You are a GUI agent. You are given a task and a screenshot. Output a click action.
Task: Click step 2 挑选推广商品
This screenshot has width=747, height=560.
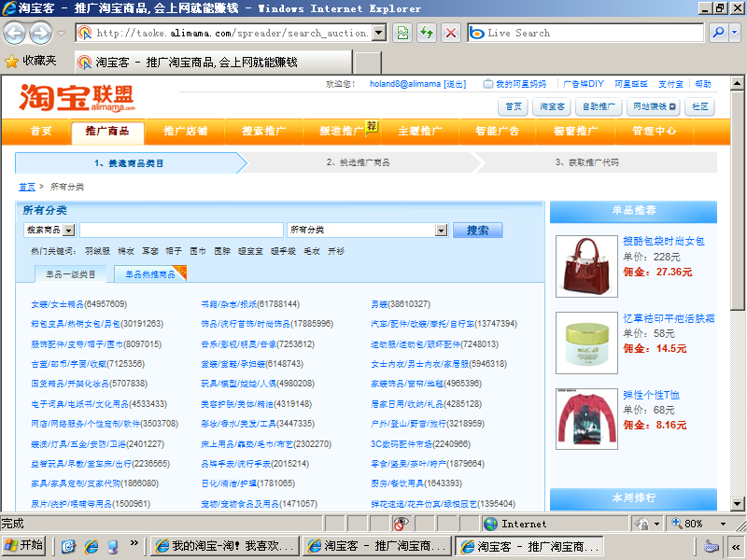click(x=358, y=162)
